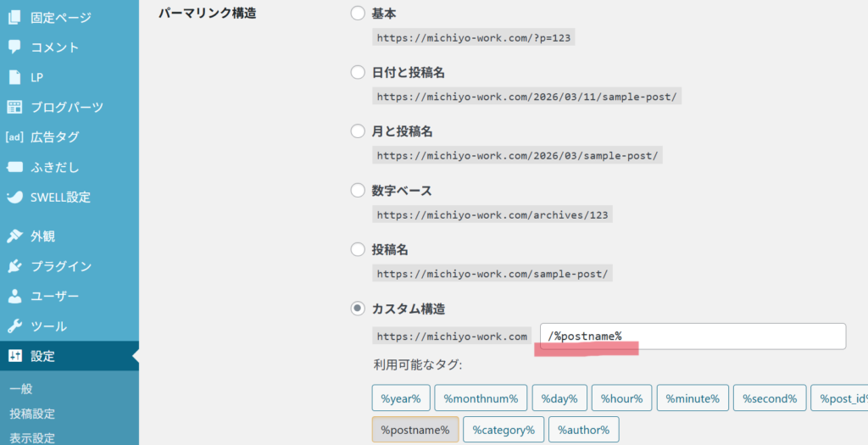
Task: Click the archives/123 example URL
Action: 492,214
